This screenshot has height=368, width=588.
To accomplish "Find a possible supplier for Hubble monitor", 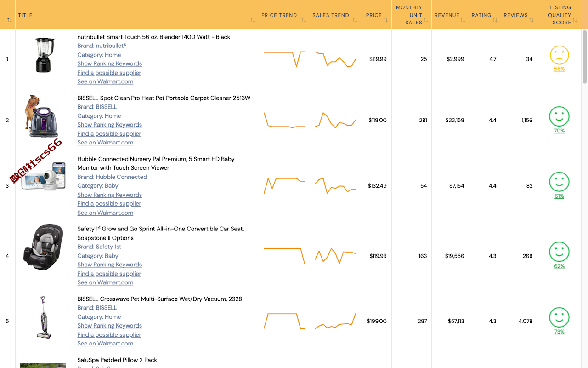I will tap(109, 204).
